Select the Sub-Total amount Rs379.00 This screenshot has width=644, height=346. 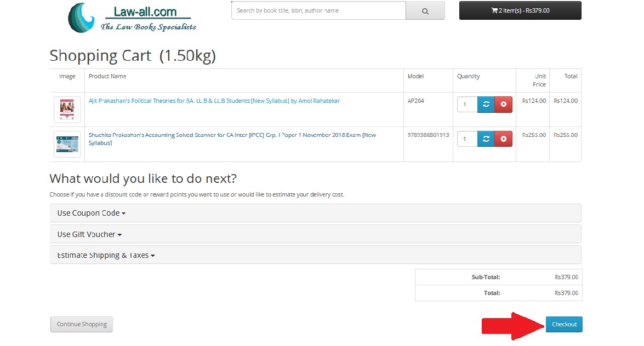[566, 277]
